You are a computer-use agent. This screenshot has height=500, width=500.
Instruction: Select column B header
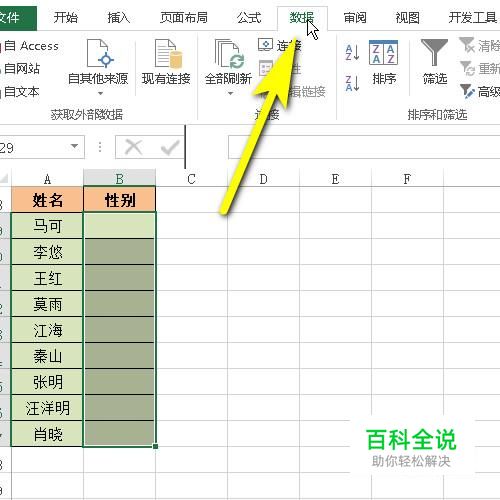pos(119,179)
